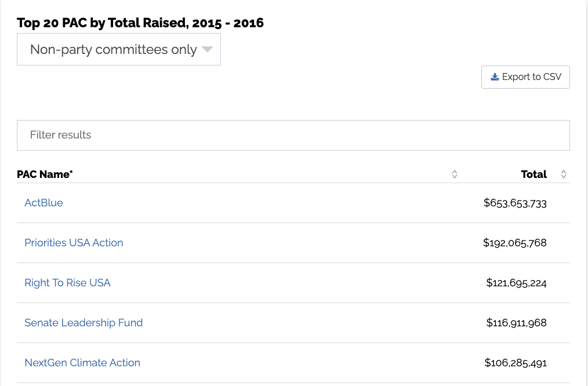Screen dimensions: 588x386
Task: Click the Export to CSV button
Action: click(525, 77)
